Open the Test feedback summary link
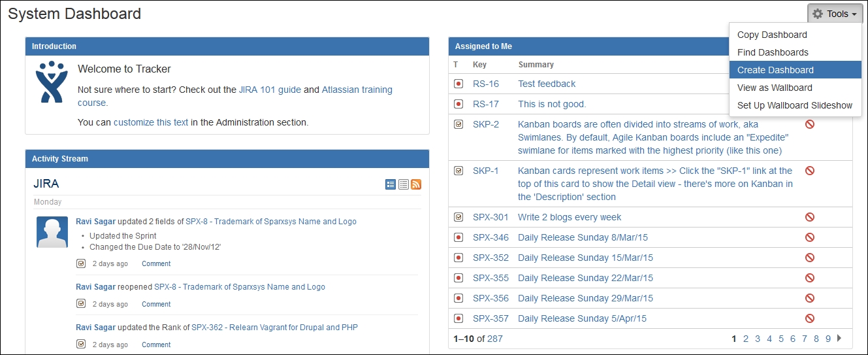The image size is (868, 355). click(x=547, y=84)
